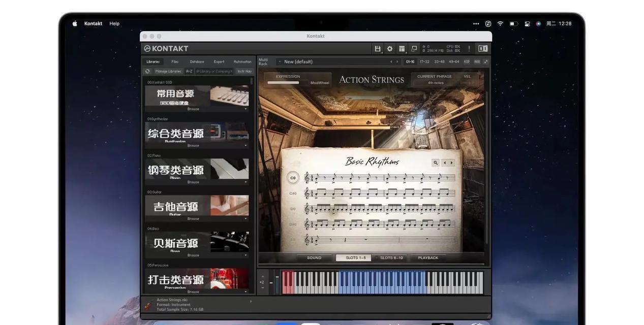This screenshot has height=325, width=644.
Task: Select the C#0 phrase slot key
Action: coord(293,193)
